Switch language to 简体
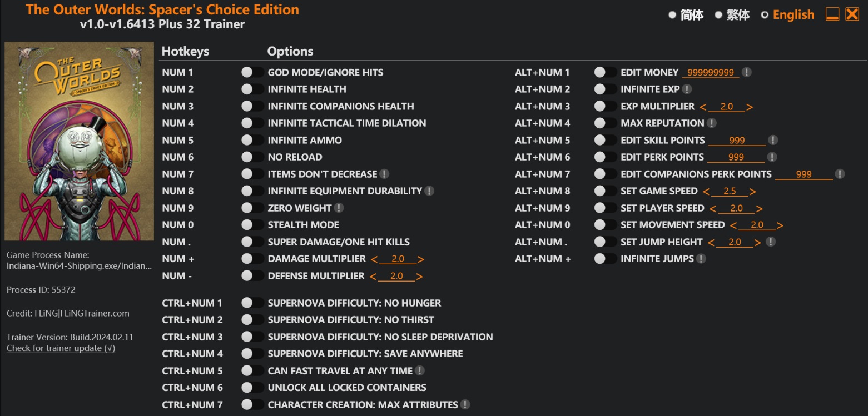Viewport: 868px width, 416px height. pos(686,14)
